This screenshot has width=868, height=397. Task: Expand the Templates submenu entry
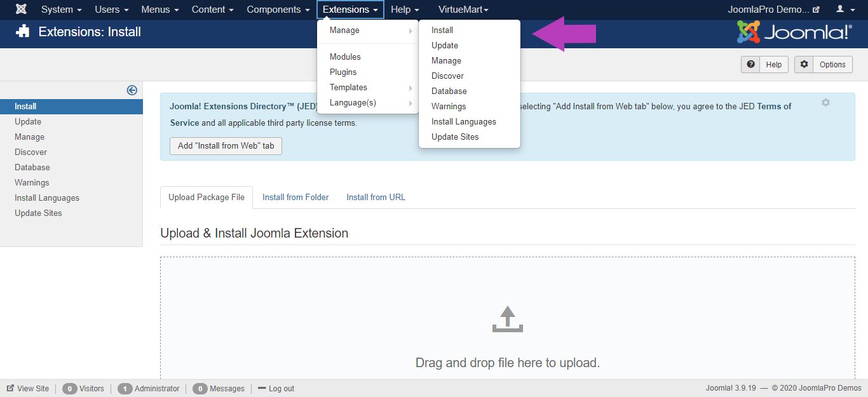367,88
